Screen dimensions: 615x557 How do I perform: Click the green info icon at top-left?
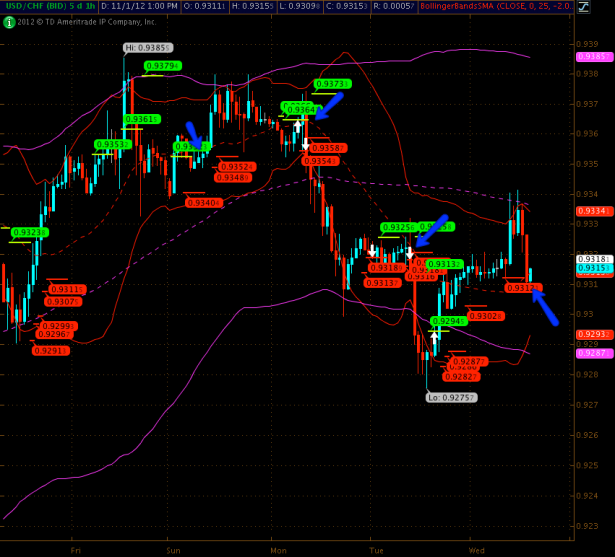(x=8, y=21)
